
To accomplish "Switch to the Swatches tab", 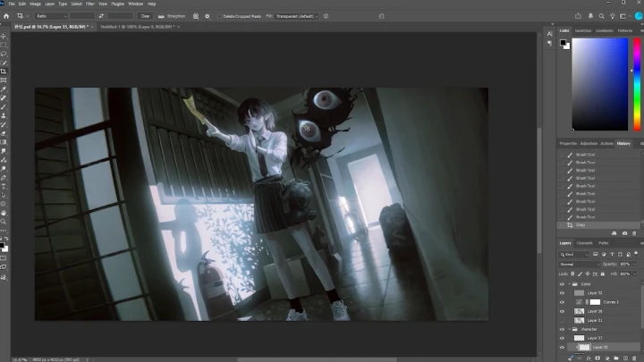I will pos(583,30).
